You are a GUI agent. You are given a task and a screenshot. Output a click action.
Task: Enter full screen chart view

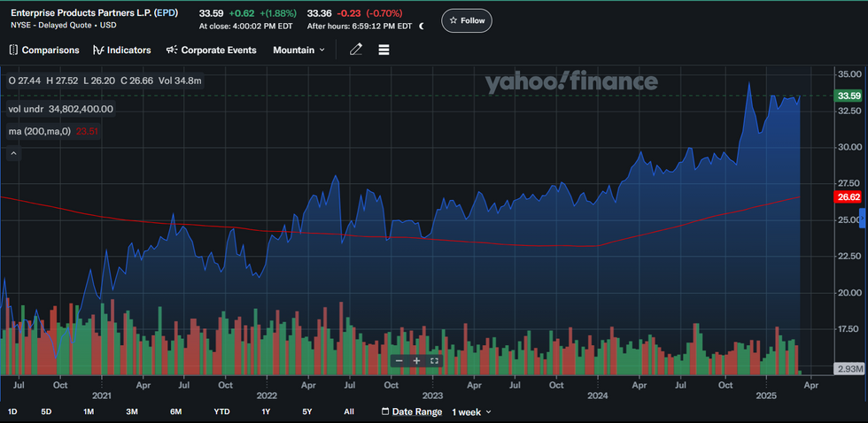pyautogui.click(x=434, y=361)
